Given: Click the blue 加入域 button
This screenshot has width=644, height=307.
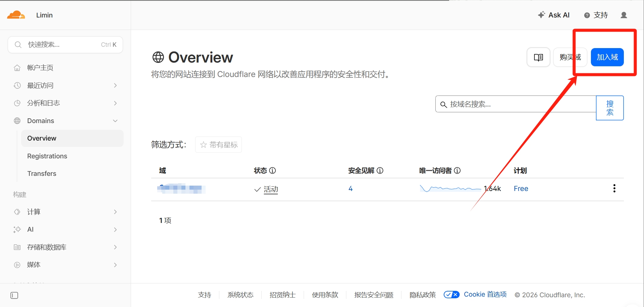Looking at the screenshot, I should click(x=607, y=57).
